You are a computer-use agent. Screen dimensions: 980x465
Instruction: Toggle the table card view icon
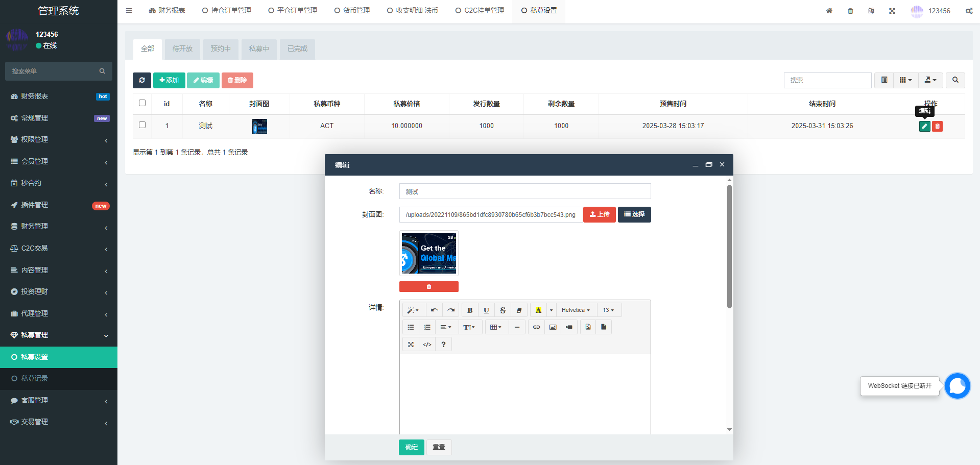(x=884, y=80)
